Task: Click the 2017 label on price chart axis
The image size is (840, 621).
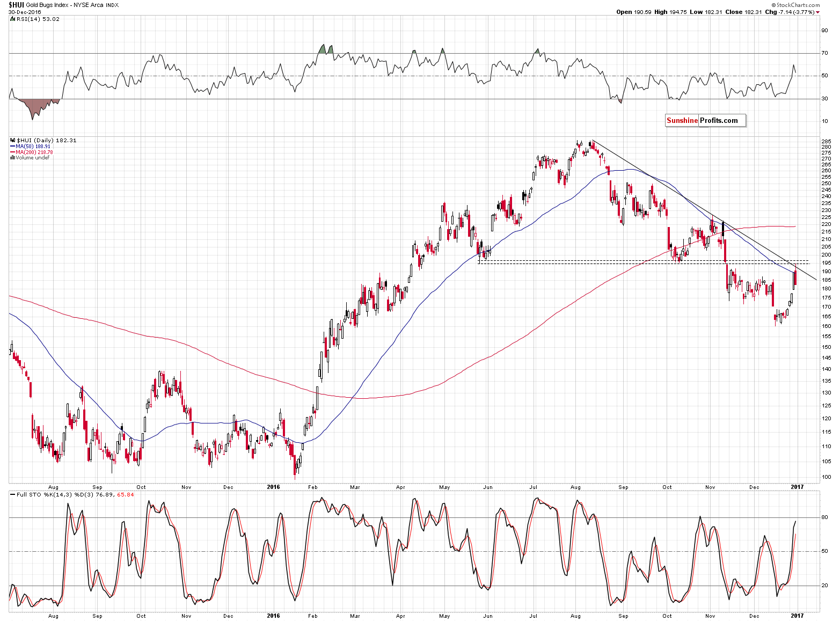Action: click(x=797, y=487)
